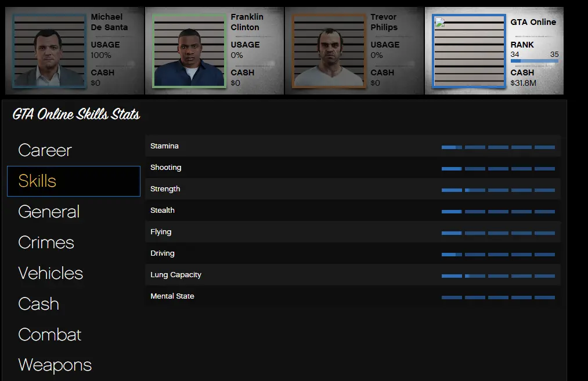Click the Strength row label

tap(165, 189)
